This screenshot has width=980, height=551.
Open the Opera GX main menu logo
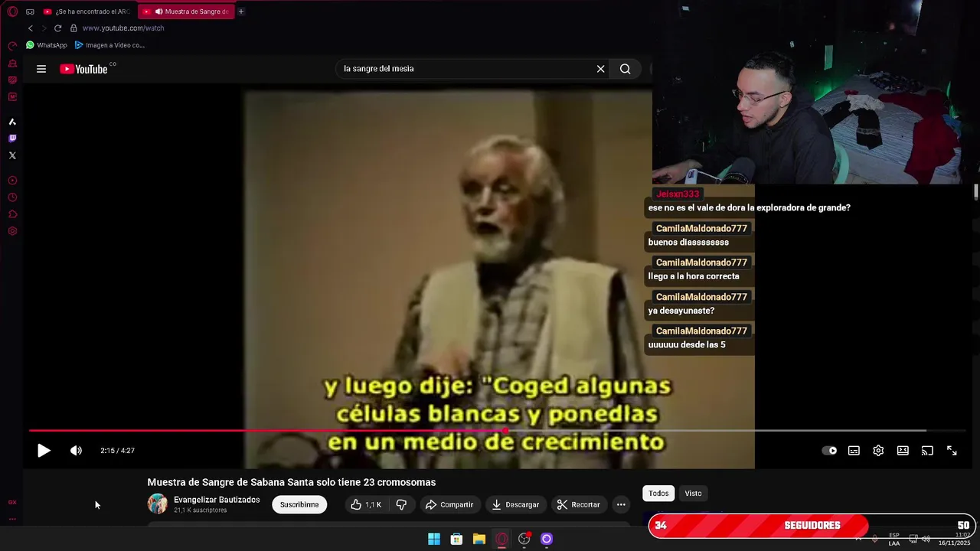point(12,11)
